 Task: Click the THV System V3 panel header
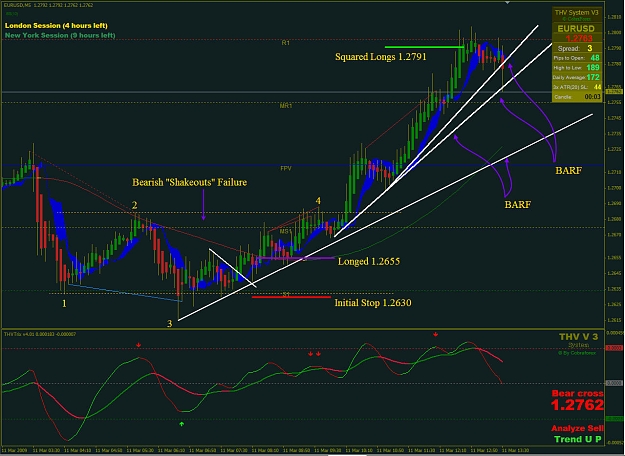pyautogui.click(x=577, y=13)
